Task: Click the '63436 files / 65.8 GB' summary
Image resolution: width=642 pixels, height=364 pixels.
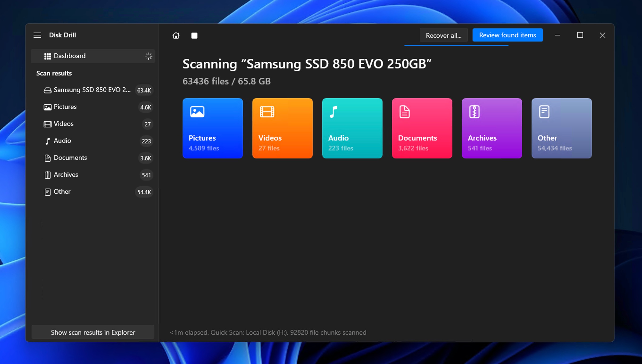Action: [x=227, y=81]
